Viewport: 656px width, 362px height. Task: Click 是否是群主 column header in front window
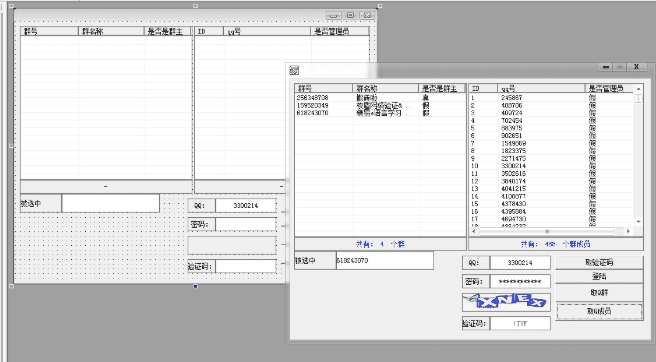(x=442, y=88)
